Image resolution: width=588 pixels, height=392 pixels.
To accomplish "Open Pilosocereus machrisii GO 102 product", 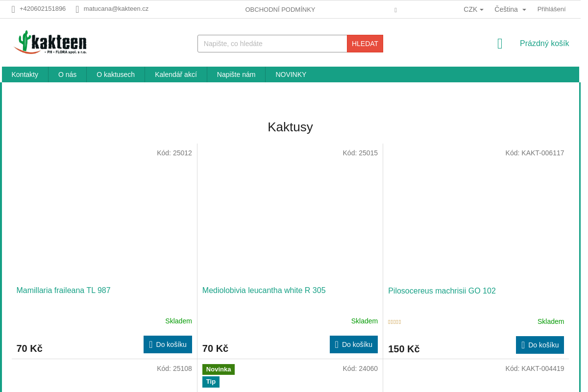I will click(x=442, y=291).
